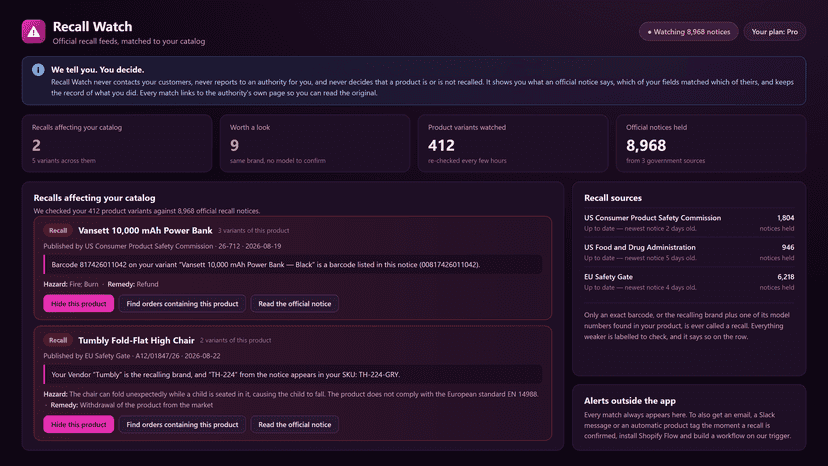Click the Tumbly Fold-Flat High Chair title
This screenshot has height=466, width=828.
tap(136, 340)
